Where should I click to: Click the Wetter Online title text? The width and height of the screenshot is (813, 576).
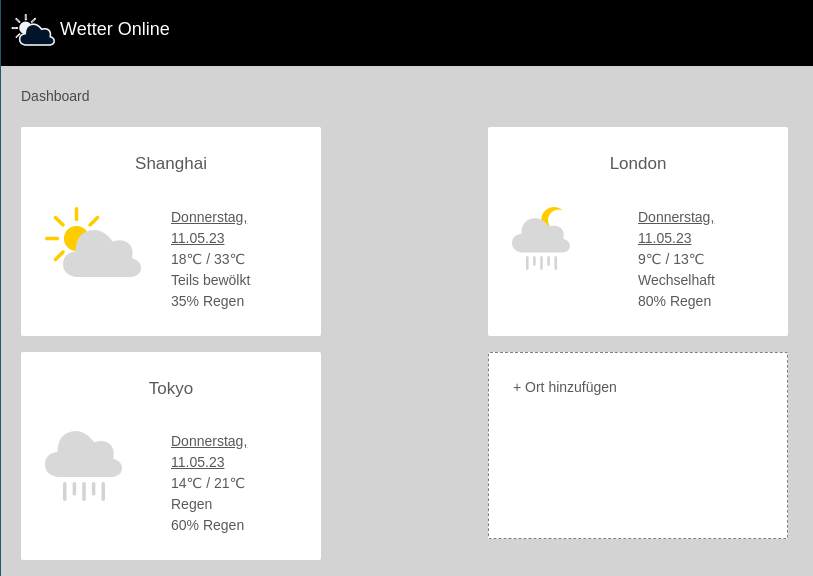coord(115,29)
